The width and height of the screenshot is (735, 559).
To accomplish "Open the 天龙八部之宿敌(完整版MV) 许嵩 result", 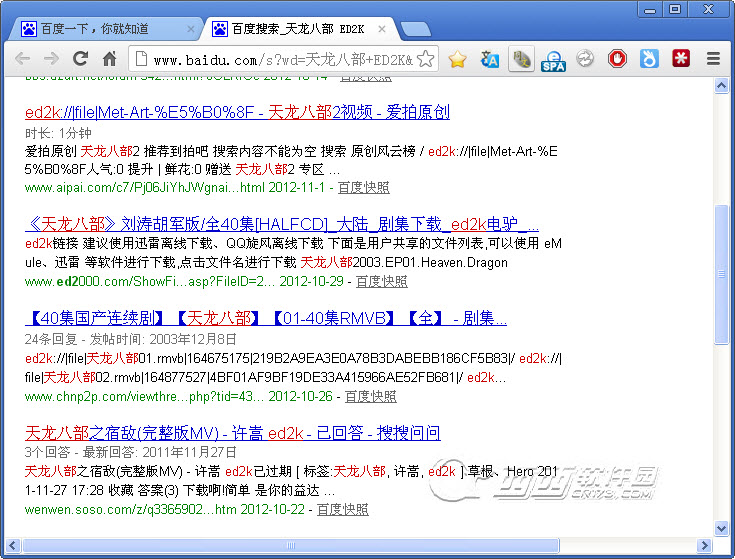I will tap(232, 433).
